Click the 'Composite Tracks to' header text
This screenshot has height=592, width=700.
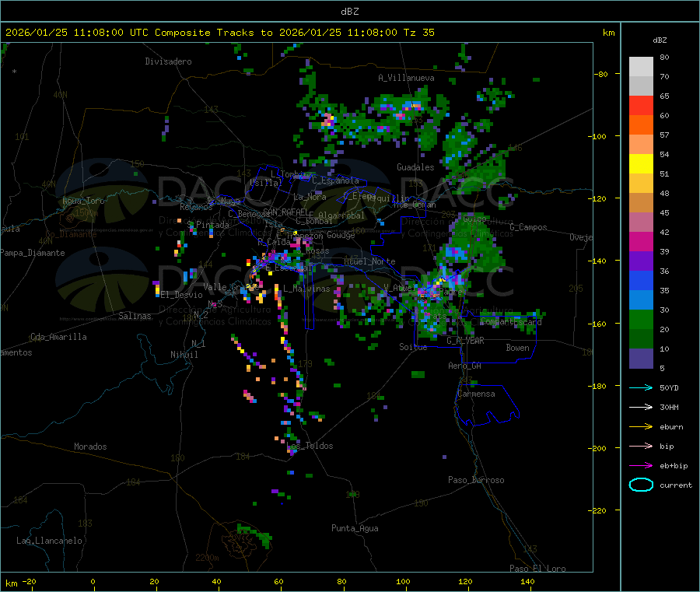click(x=213, y=33)
